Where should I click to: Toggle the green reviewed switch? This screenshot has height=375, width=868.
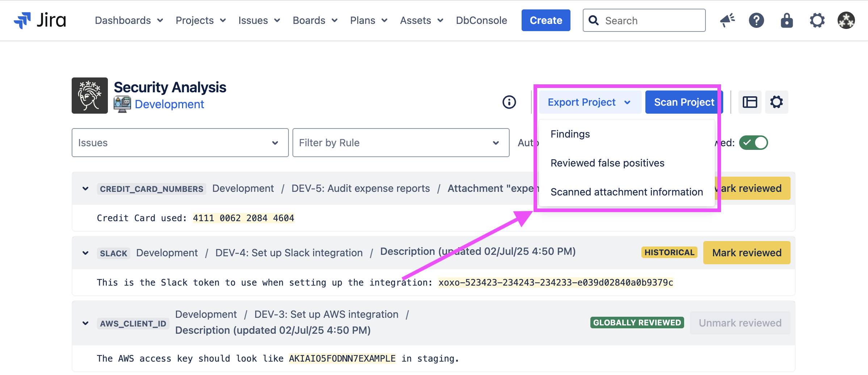pyautogui.click(x=753, y=143)
